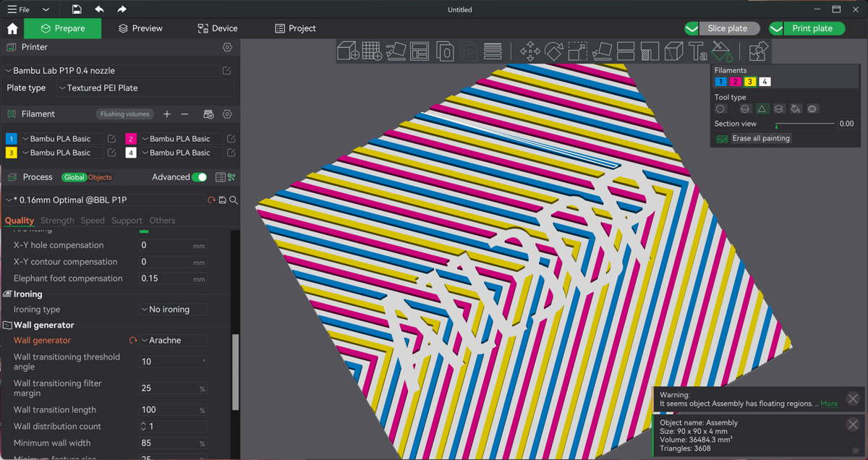Reset the process preset changes
Viewport: 868px width, 460px height.
(x=211, y=200)
